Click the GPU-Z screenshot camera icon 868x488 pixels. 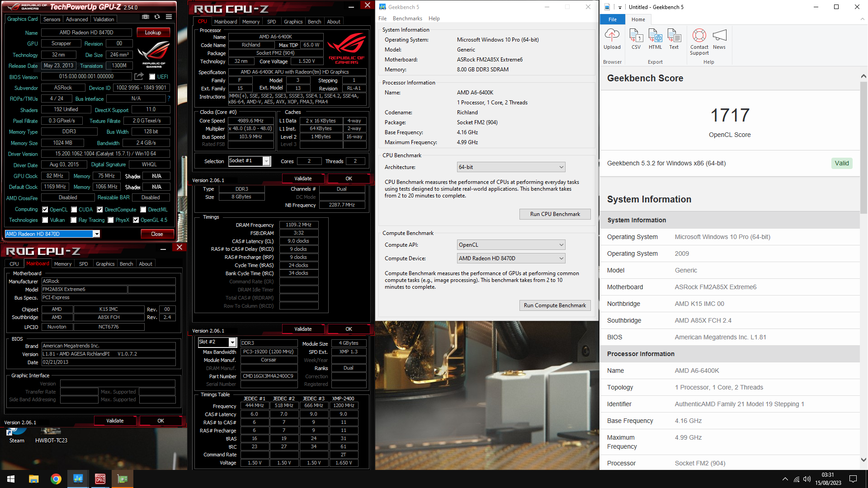pyautogui.click(x=146, y=17)
